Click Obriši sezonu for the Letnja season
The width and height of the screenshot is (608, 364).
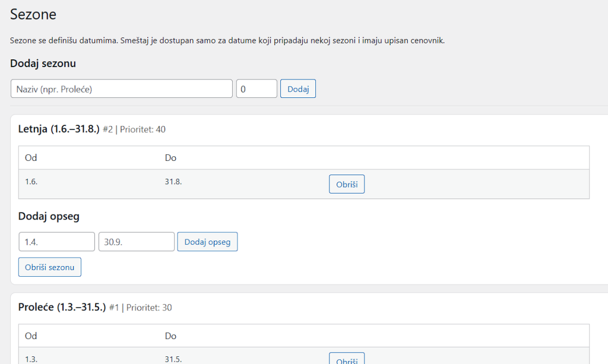tap(50, 267)
